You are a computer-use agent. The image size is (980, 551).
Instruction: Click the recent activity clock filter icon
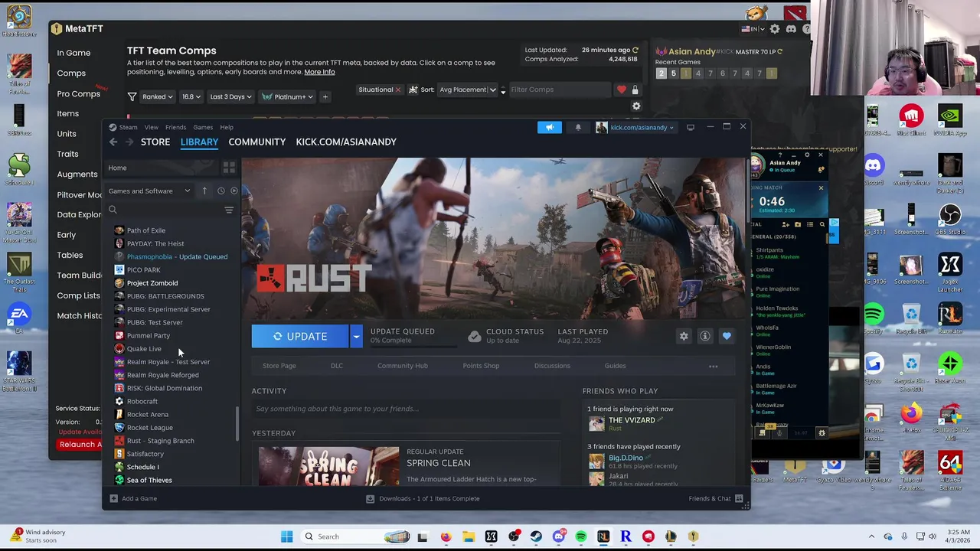(x=220, y=191)
